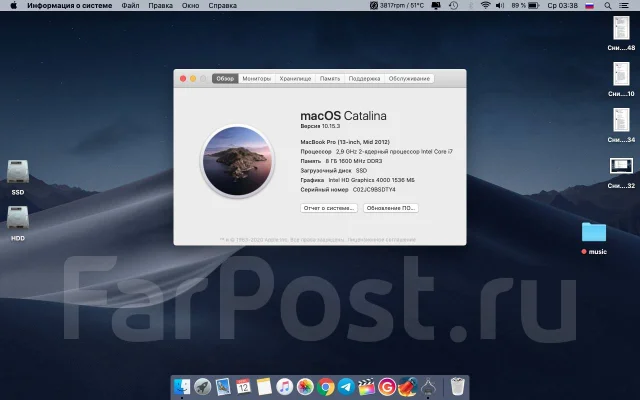This screenshot has height=400, width=640.
Task: Open System Information chip icon in Dock
Action: (x=428, y=386)
